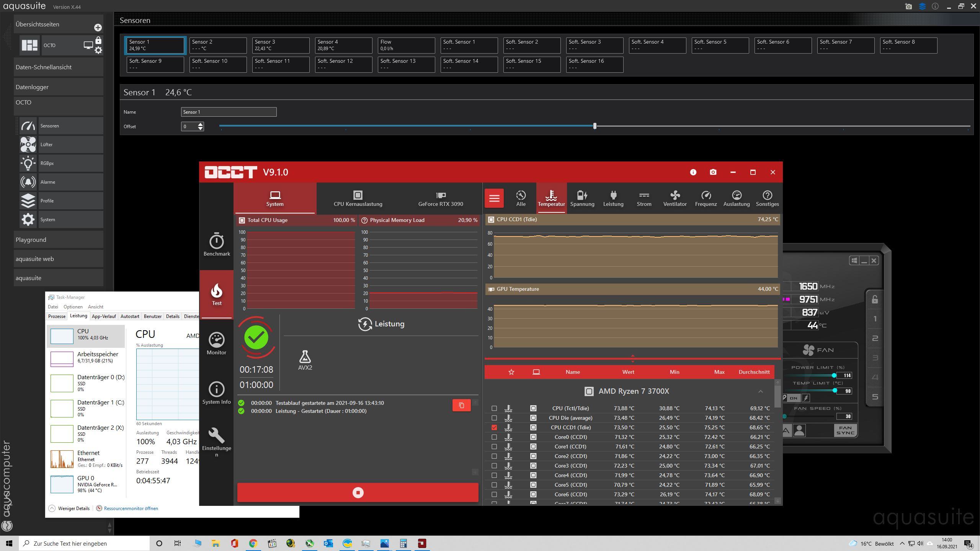980x551 pixels.
Task: Select the AVX2 flask option in OCCT
Action: pyautogui.click(x=305, y=360)
